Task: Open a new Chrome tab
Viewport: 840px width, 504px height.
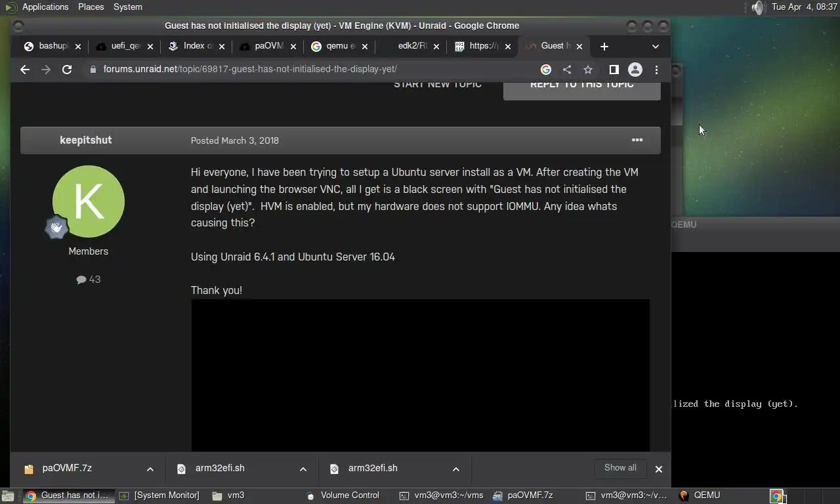Action: [604, 47]
